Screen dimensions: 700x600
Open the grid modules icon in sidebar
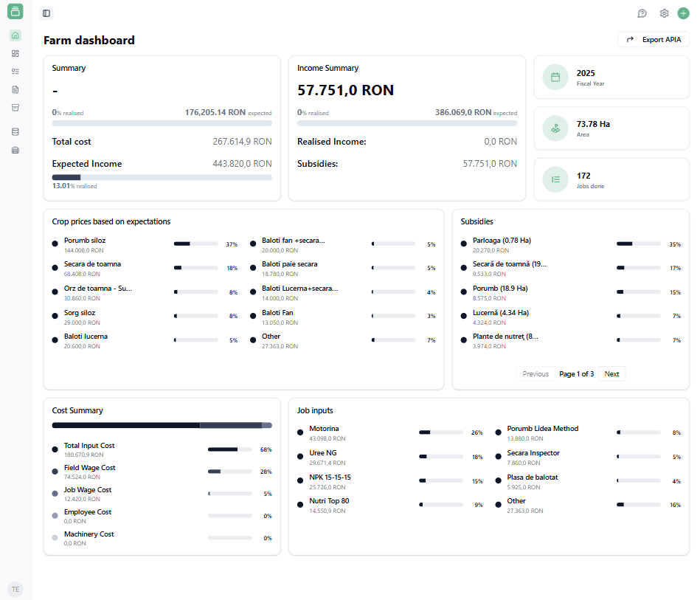coord(15,53)
